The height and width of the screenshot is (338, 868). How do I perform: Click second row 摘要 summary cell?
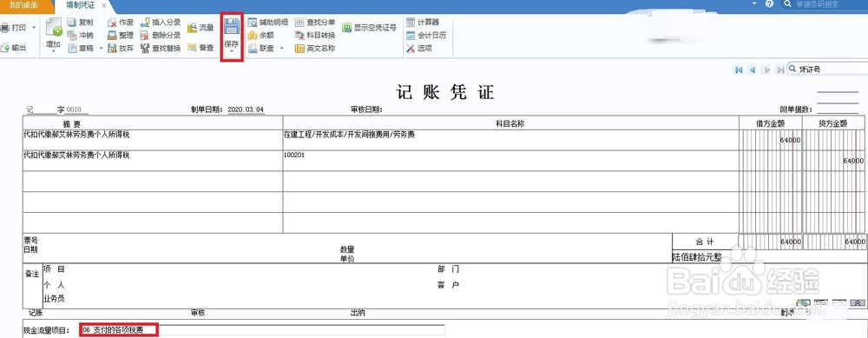153,161
